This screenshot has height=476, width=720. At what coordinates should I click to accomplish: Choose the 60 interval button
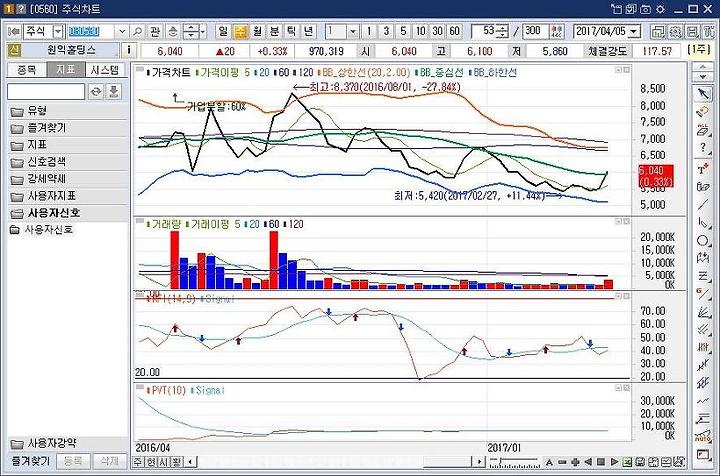point(454,31)
